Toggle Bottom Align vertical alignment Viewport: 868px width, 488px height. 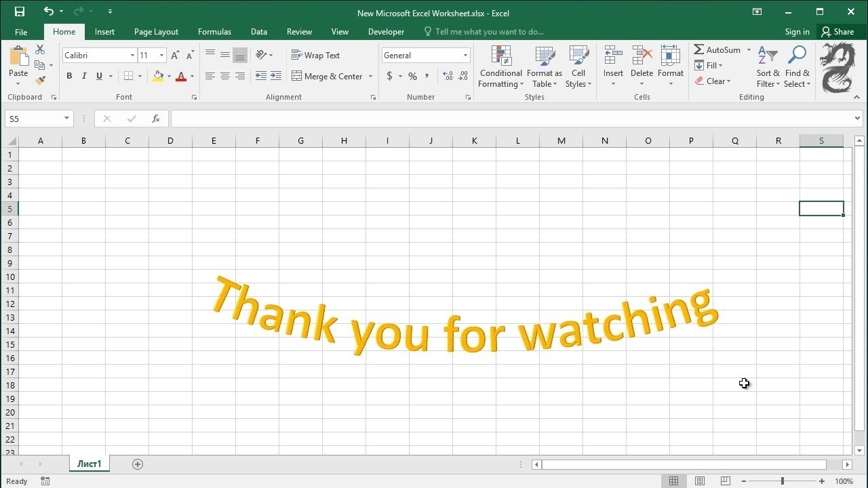[x=239, y=56]
